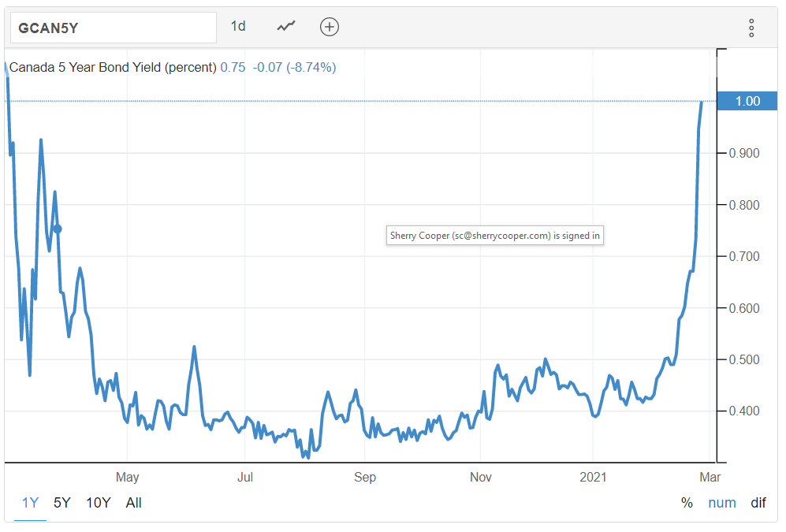This screenshot has height=532, width=786.
Task: Click the Mar label on the date axis
Action: pos(710,477)
